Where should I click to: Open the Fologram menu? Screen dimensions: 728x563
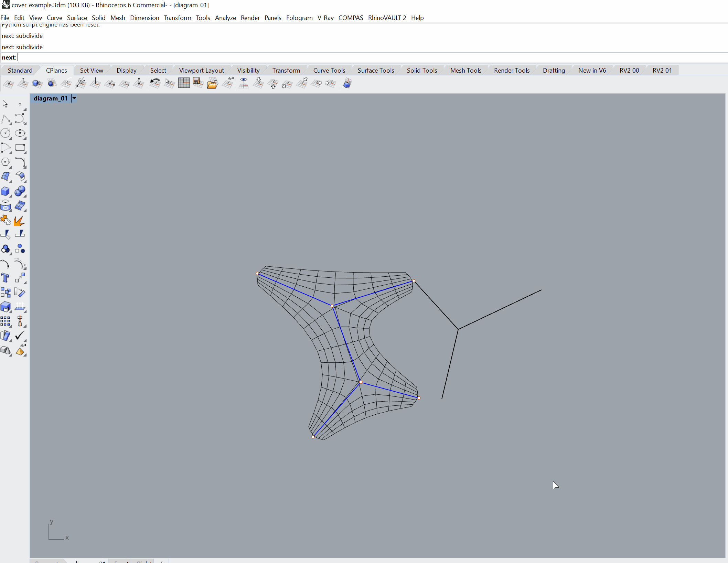pos(299,18)
